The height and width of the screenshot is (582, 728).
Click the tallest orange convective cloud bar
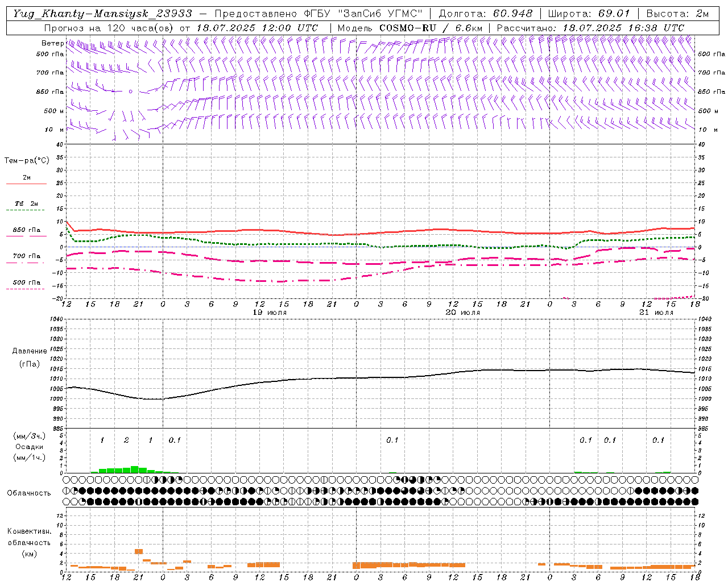coord(139,551)
